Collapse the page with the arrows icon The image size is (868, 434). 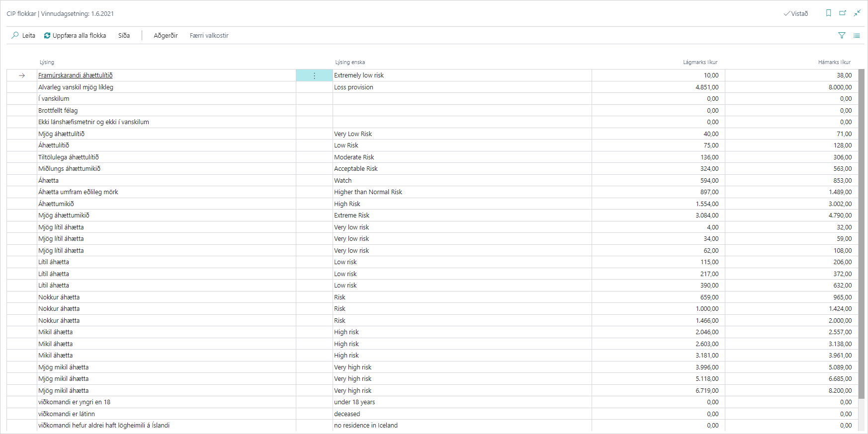[857, 13]
